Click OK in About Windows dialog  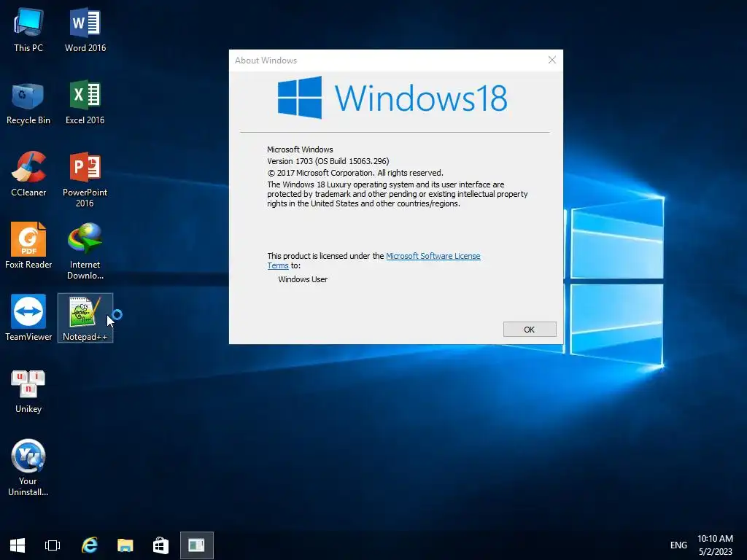point(530,330)
